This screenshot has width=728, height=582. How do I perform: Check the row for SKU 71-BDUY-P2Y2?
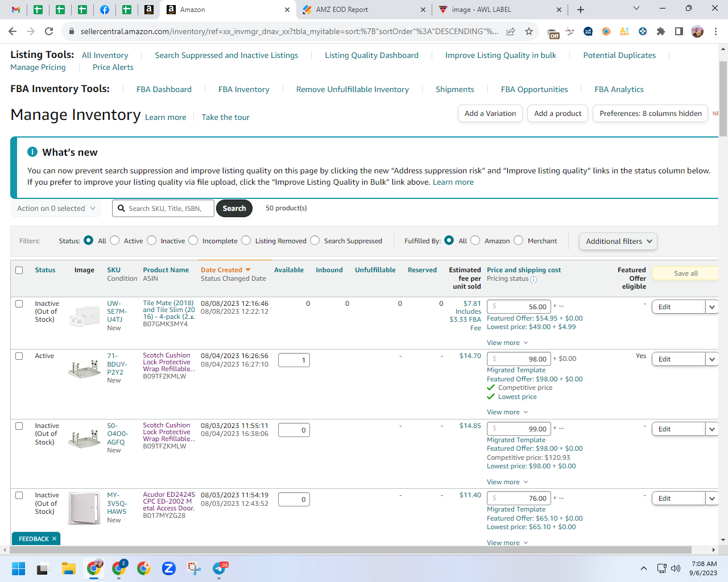[x=19, y=356]
